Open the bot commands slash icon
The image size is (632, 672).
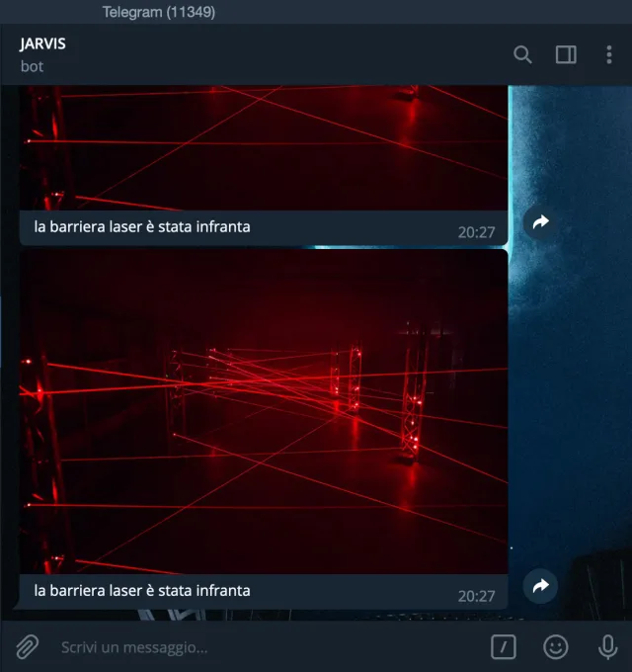[x=503, y=646]
